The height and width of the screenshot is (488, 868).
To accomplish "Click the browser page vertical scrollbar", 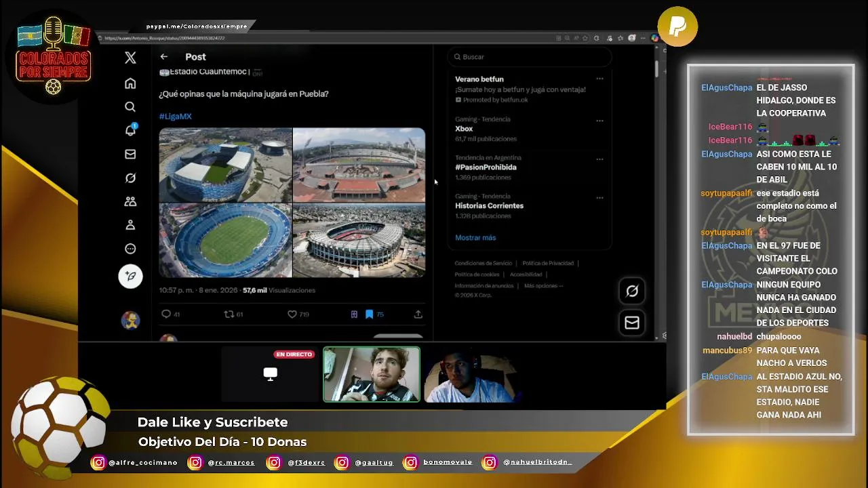I will [x=656, y=69].
